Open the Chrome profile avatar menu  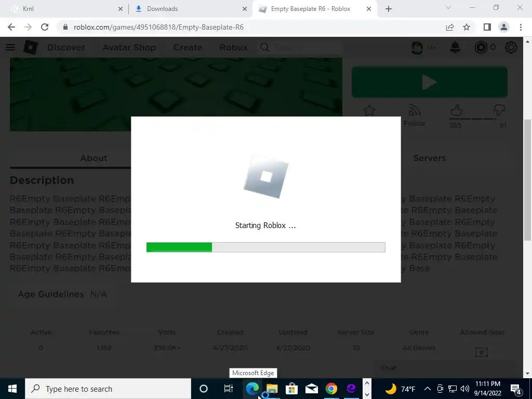coord(504,27)
